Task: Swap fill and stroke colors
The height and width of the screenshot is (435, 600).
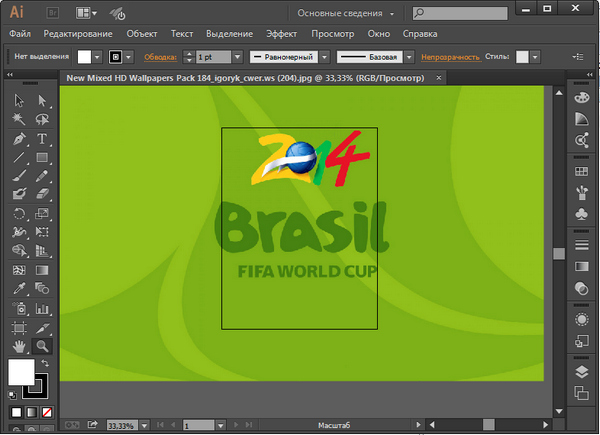Action: 43,363
